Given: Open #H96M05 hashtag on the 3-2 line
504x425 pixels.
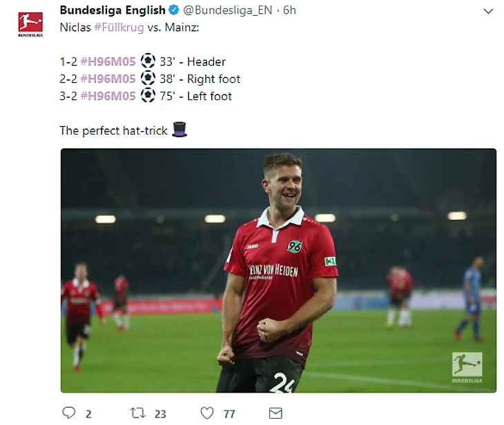Looking at the screenshot, I should [108, 96].
